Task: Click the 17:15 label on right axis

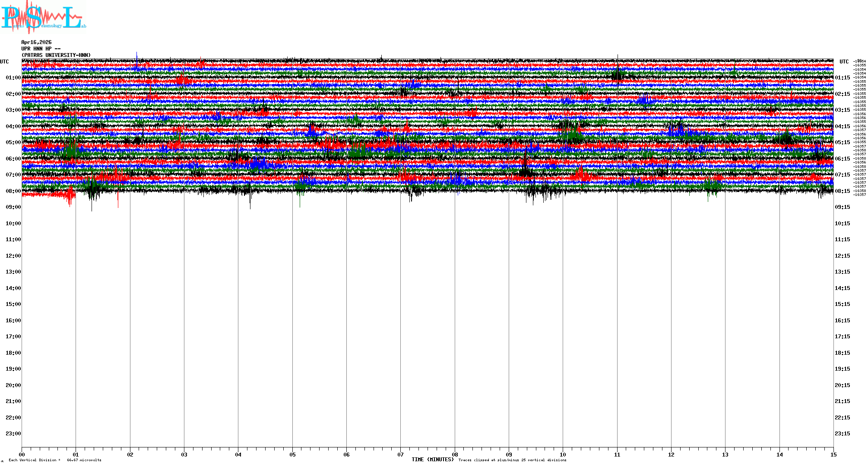Action: pyautogui.click(x=842, y=337)
